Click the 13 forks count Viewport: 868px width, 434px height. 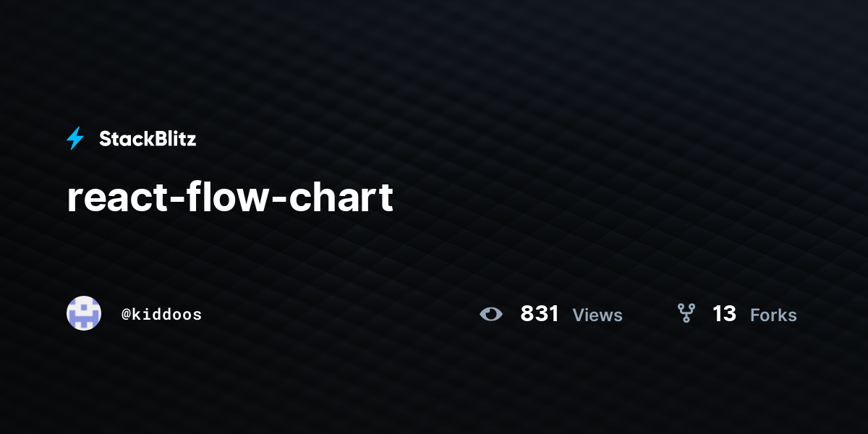click(724, 314)
